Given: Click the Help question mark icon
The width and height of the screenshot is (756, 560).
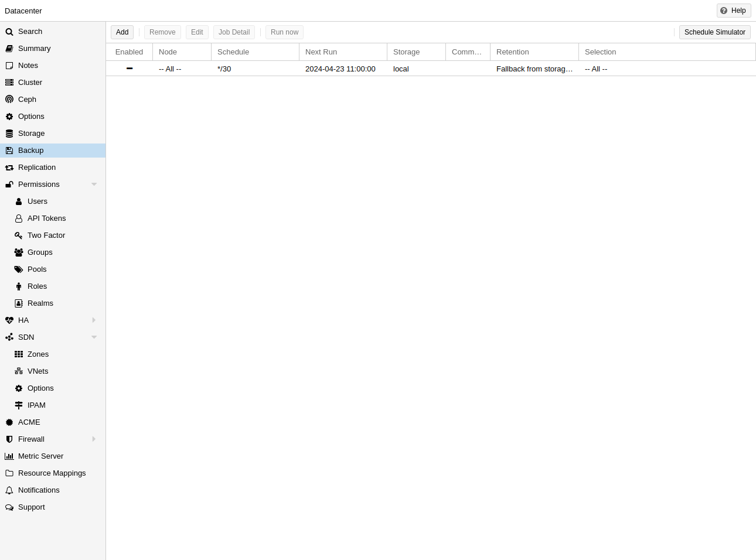Looking at the screenshot, I should point(724,11).
